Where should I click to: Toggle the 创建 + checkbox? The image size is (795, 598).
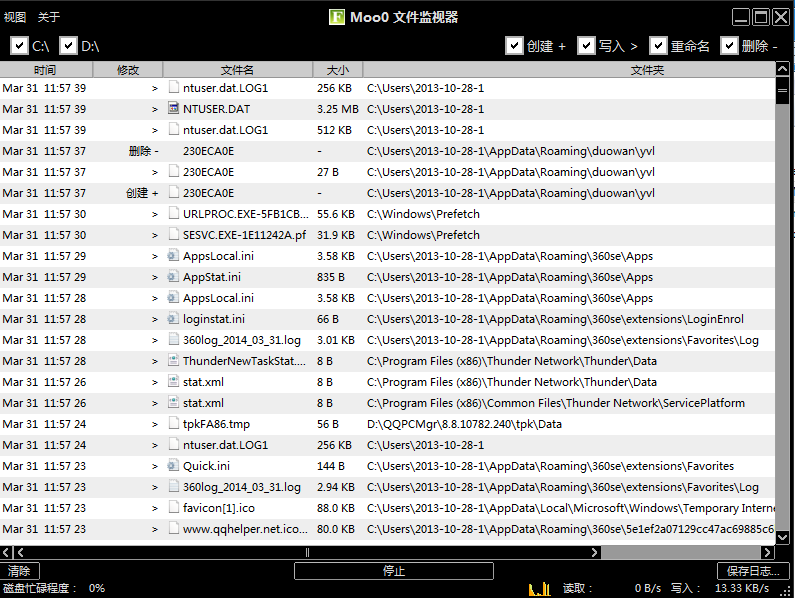pos(514,46)
